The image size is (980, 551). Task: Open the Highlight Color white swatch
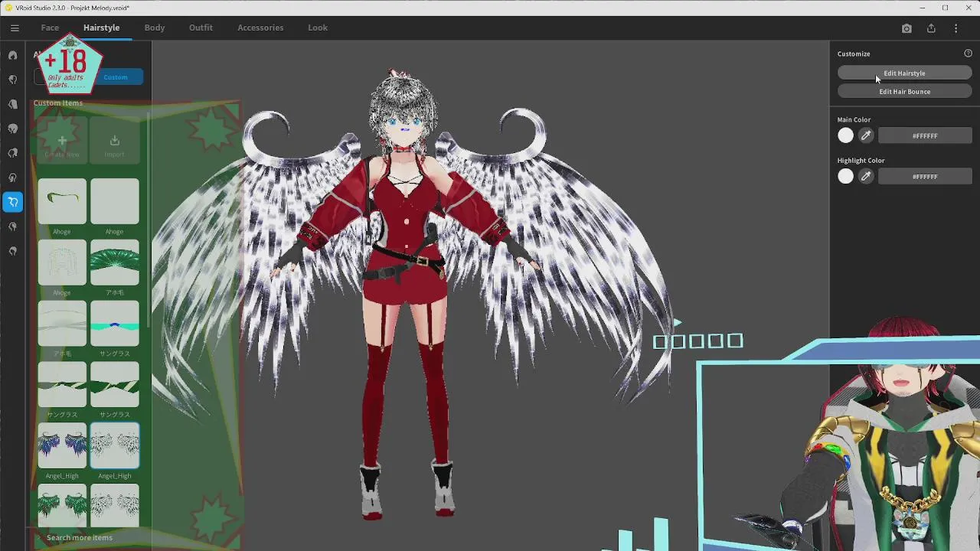click(845, 176)
